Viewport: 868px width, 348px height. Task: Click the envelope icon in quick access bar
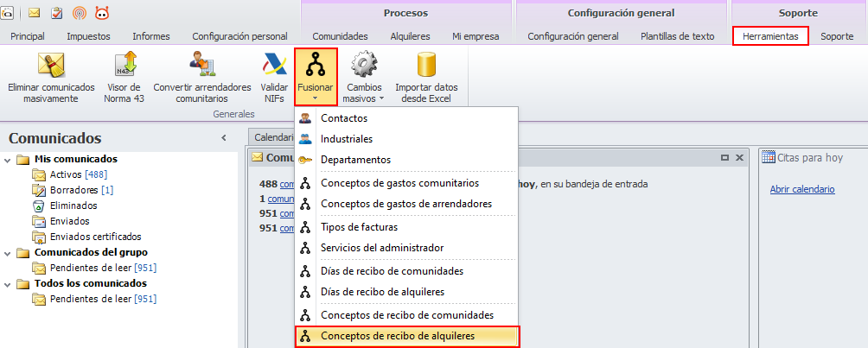point(34,13)
